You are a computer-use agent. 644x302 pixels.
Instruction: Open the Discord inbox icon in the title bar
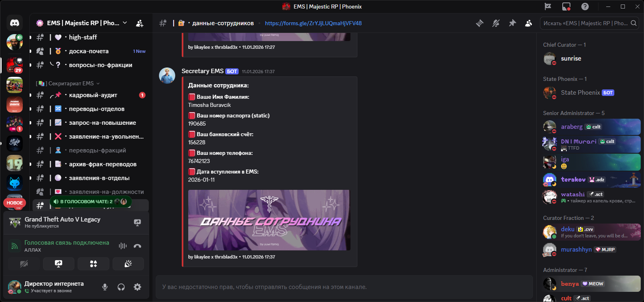566,7
